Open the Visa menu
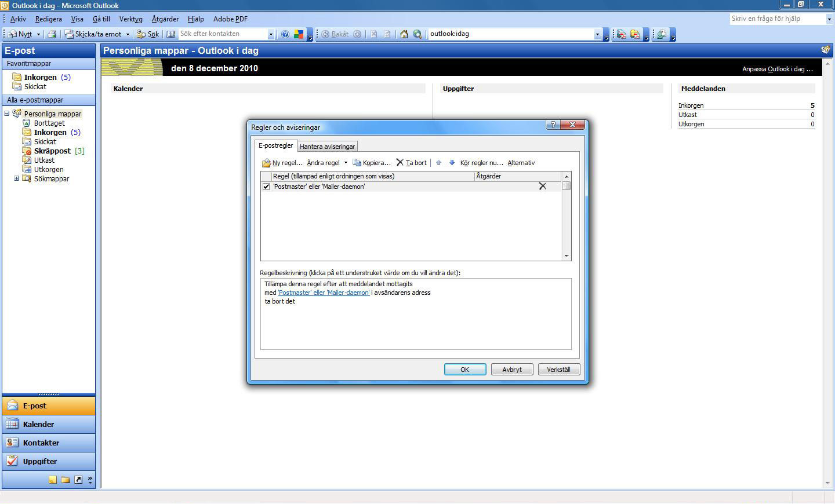Viewport: 835px width, 504px height. [x=77, y=19]
